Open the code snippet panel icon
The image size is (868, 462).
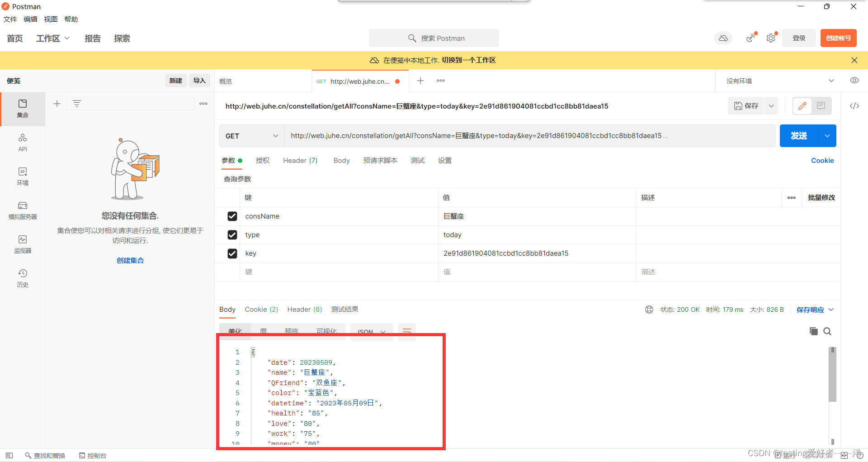click(854, 106)
